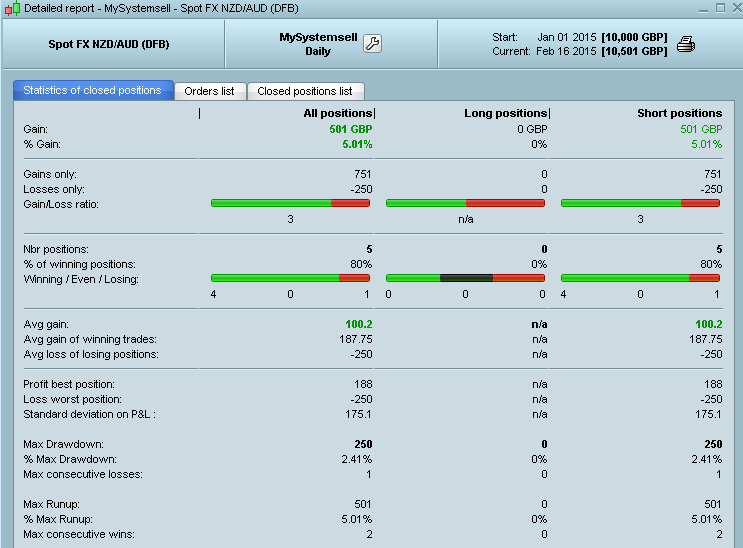This screenshot has width=743, height=548.
Task: Click the MySystemsell Daily header
Action: (318, 44)
